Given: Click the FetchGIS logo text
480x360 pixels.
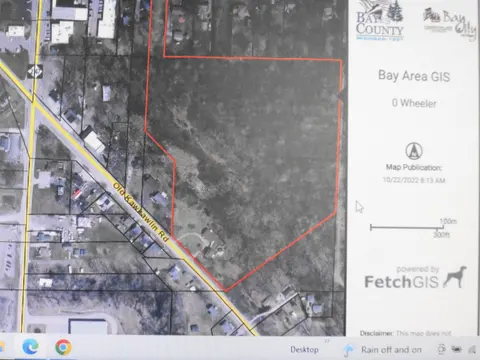Looking at the screenshot, I should (x=401, y=282).
